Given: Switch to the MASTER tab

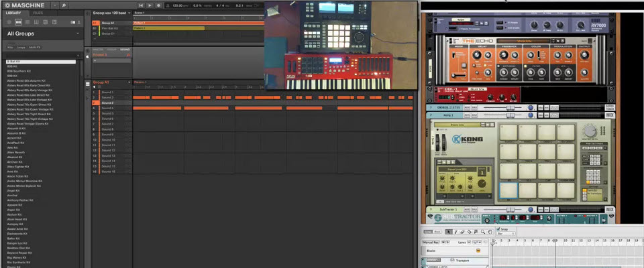Looking at the screenshot, I should click(97, 50).
